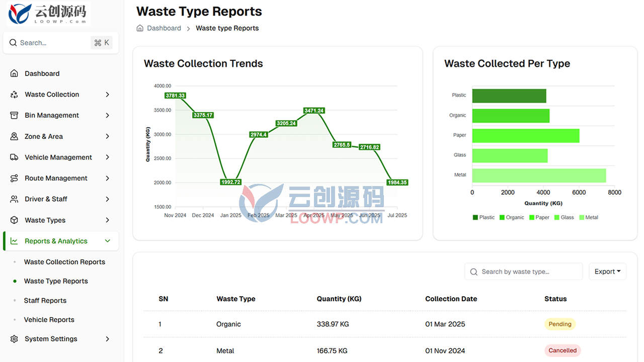Click the System Settings gear icon

14,339
